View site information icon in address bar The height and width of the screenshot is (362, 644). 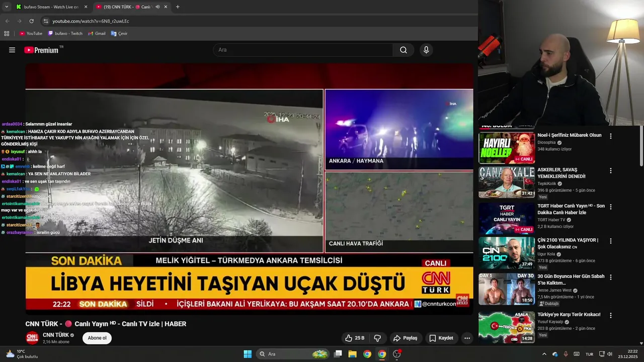coord(46,21)
